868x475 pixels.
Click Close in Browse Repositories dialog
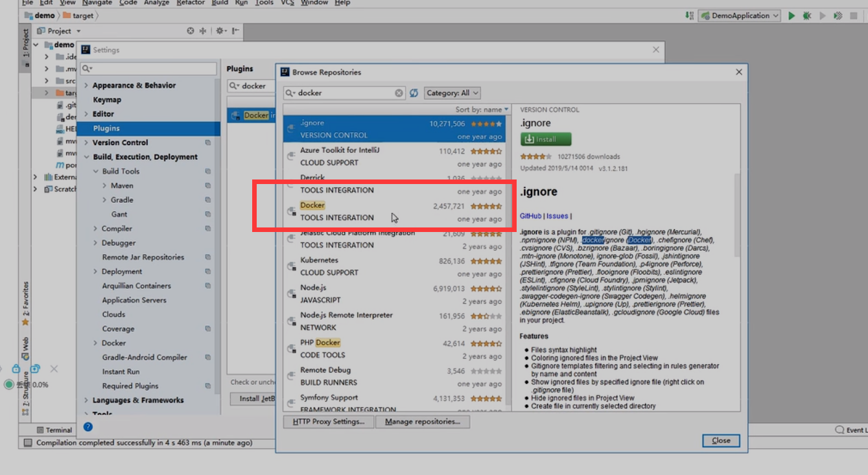coord(721,440)
